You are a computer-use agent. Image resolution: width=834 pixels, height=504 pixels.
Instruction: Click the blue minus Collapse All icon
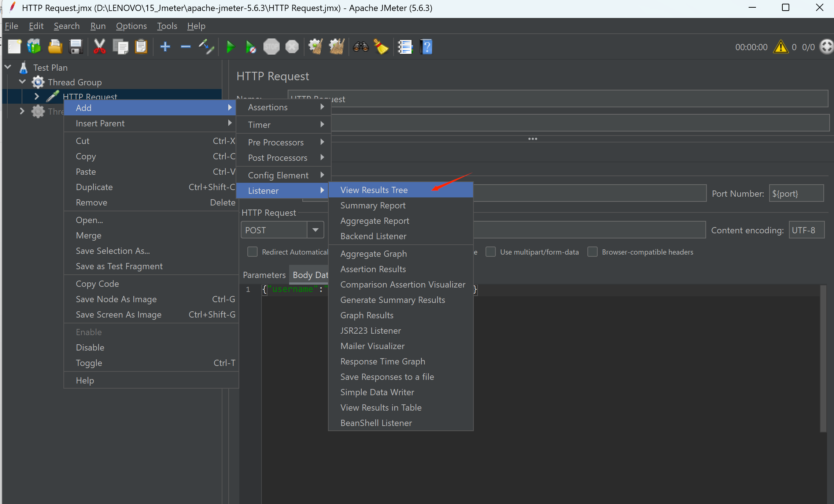click(186, 47)
